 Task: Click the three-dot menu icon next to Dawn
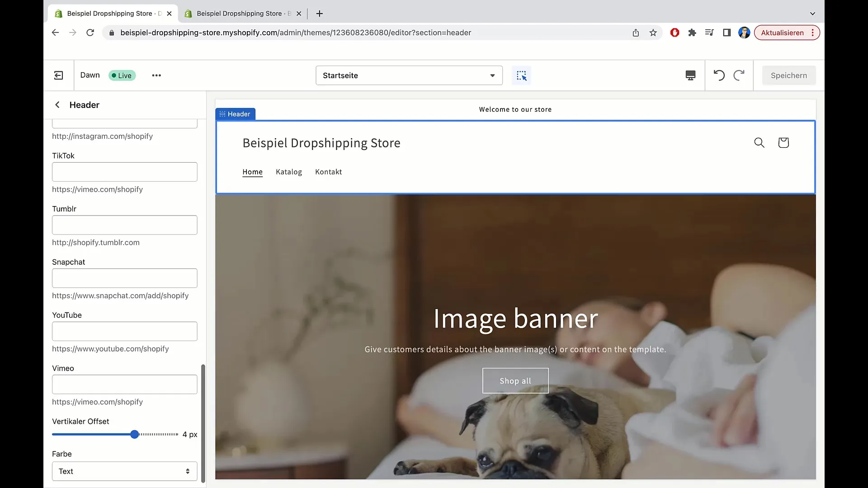156,75
